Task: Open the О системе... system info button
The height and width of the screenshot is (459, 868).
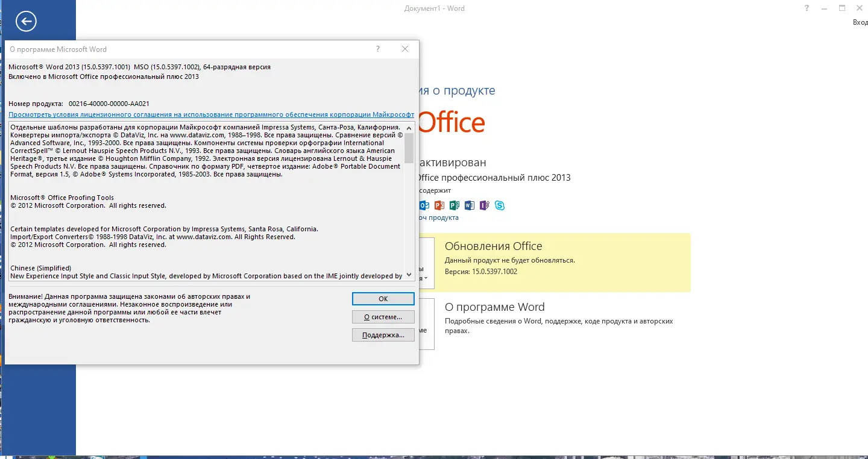Action: coord(383,317)
